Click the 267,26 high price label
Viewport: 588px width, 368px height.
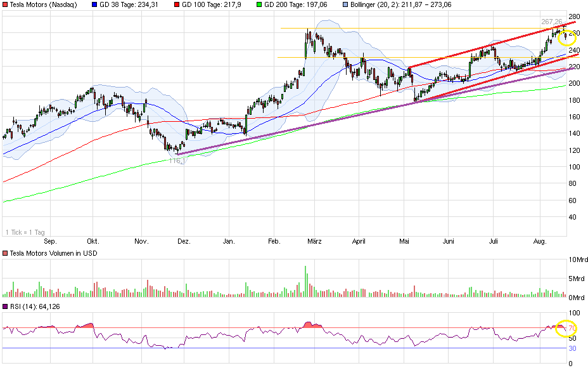tap(552, 22)
